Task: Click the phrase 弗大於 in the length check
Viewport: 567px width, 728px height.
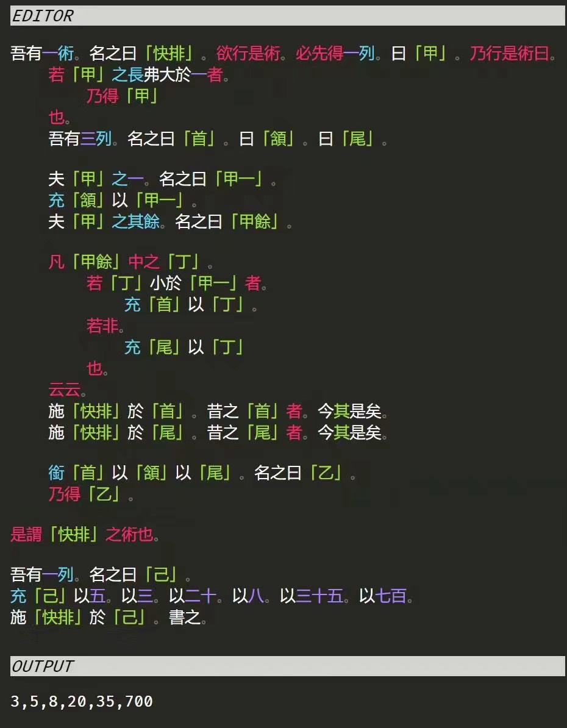Action: (x=167, y=75)
